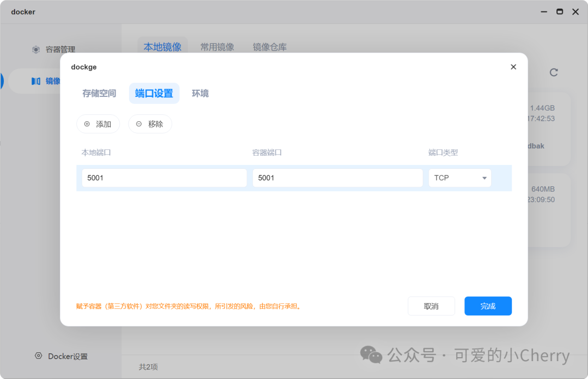Close the dockge dialog
Image resolution: width=588 pixels, height=379 pixels.
pos(513,67)
